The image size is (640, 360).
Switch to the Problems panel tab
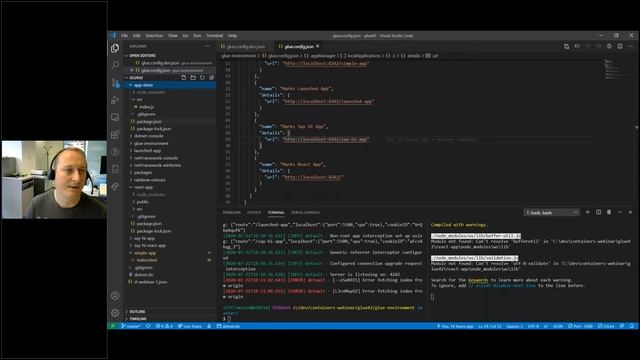click(231, 213)
